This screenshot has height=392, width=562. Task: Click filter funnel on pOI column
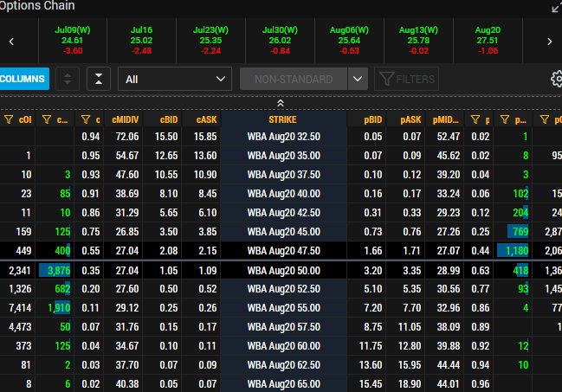coord(545,119)
